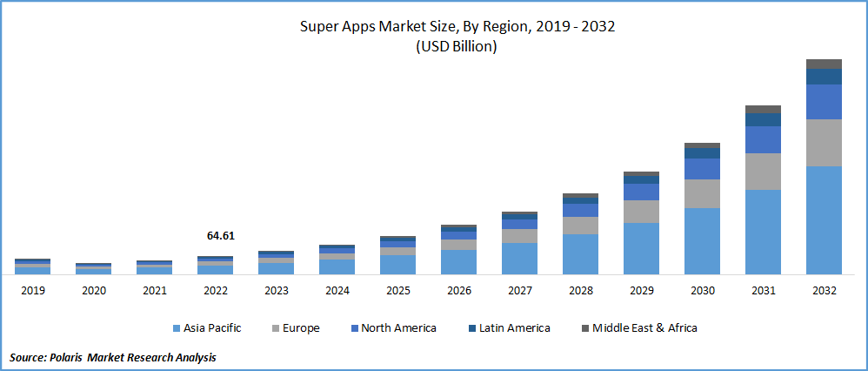Viewport: 868px width, 371px height.
Task: Click the Latin America segment of the 2032 bar
Action: point(825,77)
